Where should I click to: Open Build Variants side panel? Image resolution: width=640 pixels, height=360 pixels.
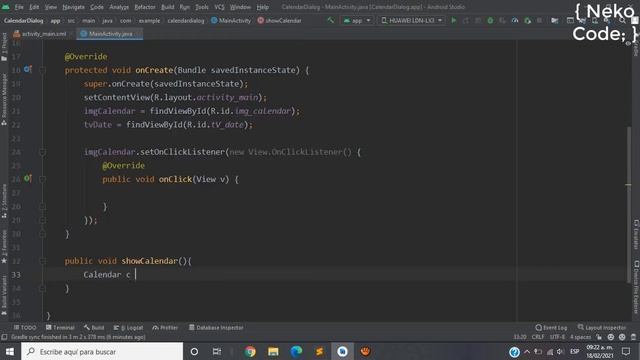click(4, 296)
